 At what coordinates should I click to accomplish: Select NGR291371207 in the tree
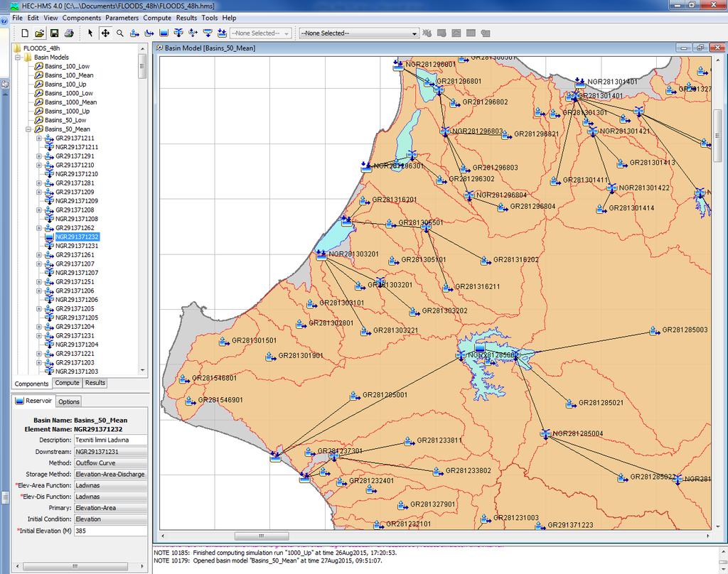coord(77,273)
